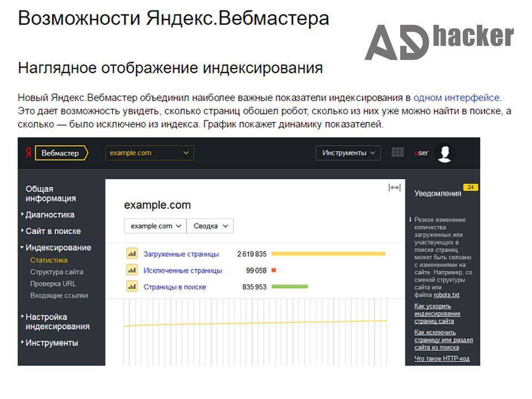Open the example.com dropdown under the title
Image resolution: width=532 pixels, height=399 pixels.
[155, 226]
